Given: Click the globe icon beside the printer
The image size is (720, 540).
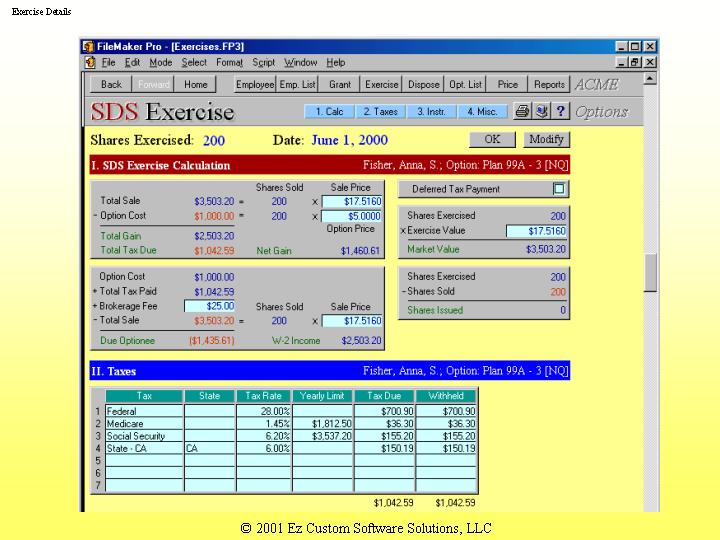Looking at the screenshot, I should 541,111.
